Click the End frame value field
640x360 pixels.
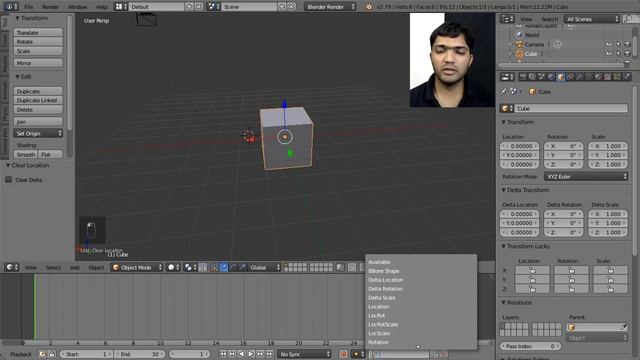139,354
